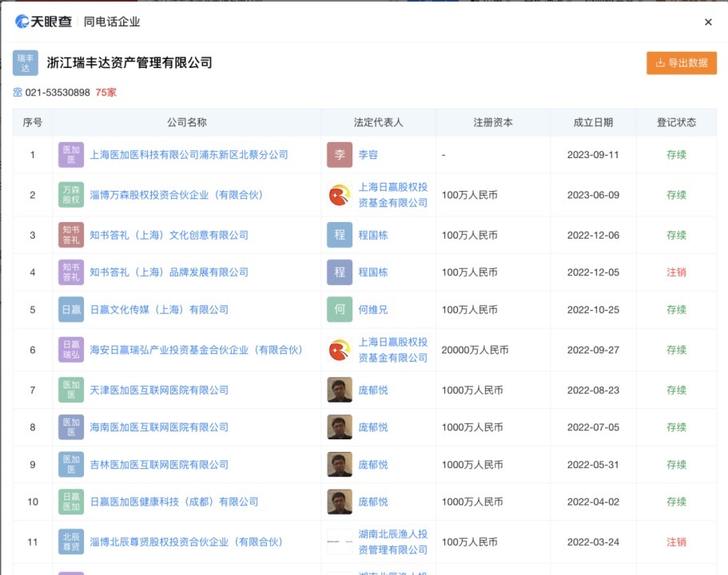Open legal representative 李容
This screenshot has height=575, width=728.
368,155
